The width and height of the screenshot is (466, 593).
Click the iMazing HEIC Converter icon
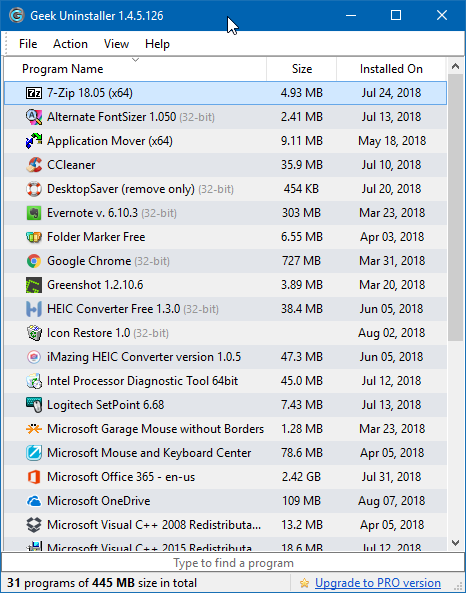click(x=34, y=357)
